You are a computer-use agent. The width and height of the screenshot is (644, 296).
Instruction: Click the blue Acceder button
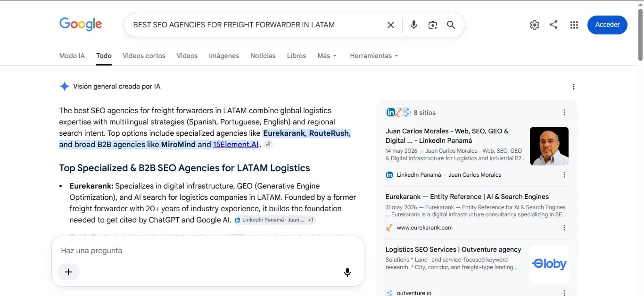coord(607,25)
